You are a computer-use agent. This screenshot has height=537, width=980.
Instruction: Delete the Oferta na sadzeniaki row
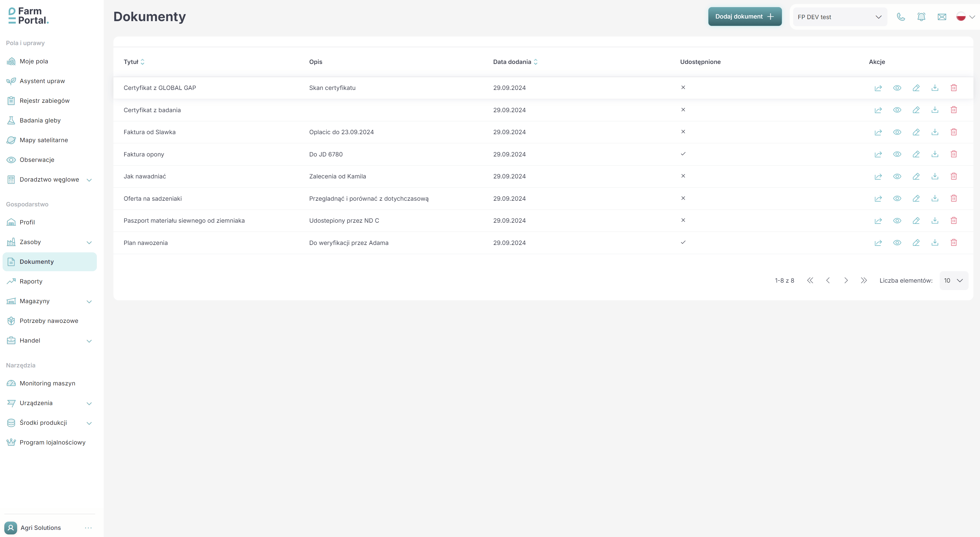point(954,198)
